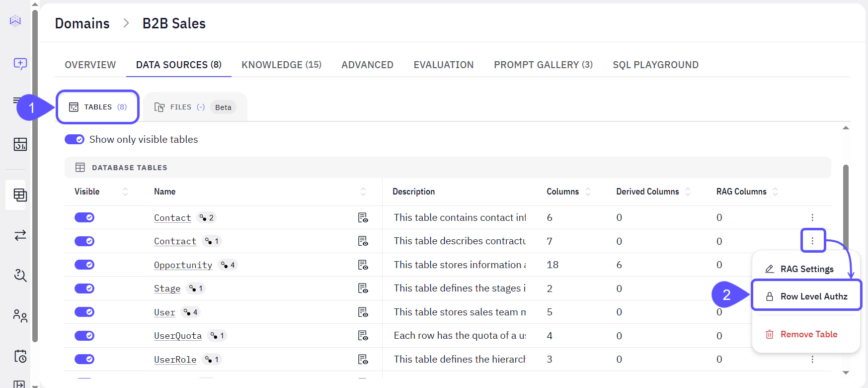The height and width of the screenshot is (388, 868).
Task: Toggle visibility of Contract table
Action: tap(84, 241)
